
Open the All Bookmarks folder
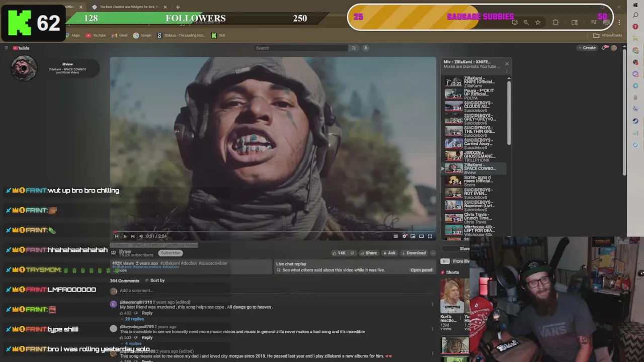[x=608, y=35]
